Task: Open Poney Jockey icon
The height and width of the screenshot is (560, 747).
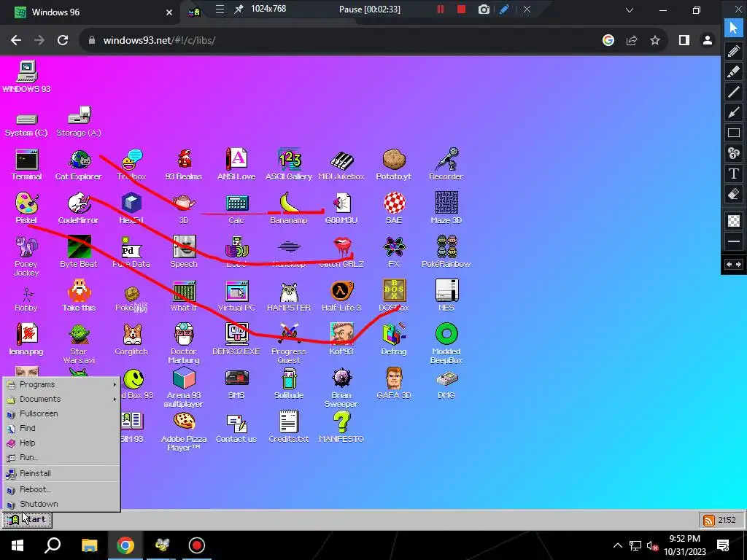Action: (x=26, y=256)
